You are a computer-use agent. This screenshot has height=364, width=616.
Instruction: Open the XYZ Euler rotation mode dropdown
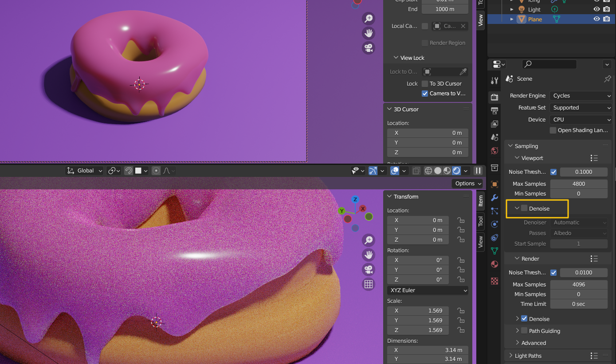[428, 290]
